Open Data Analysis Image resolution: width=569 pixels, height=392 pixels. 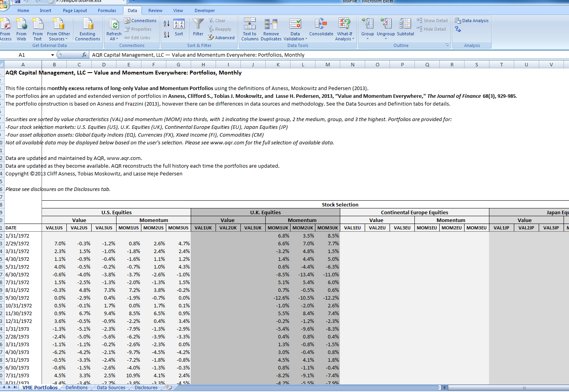tap(472, 21)
